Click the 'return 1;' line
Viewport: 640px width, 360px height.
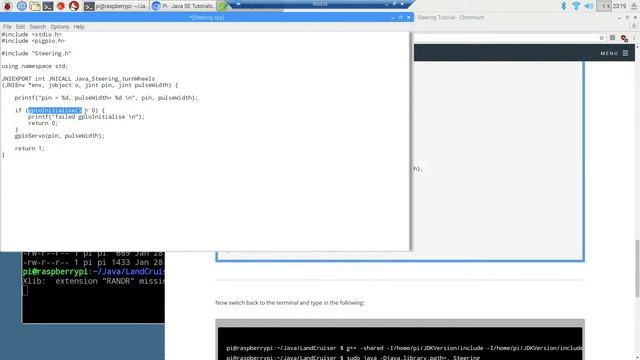[x=29, y=148]
